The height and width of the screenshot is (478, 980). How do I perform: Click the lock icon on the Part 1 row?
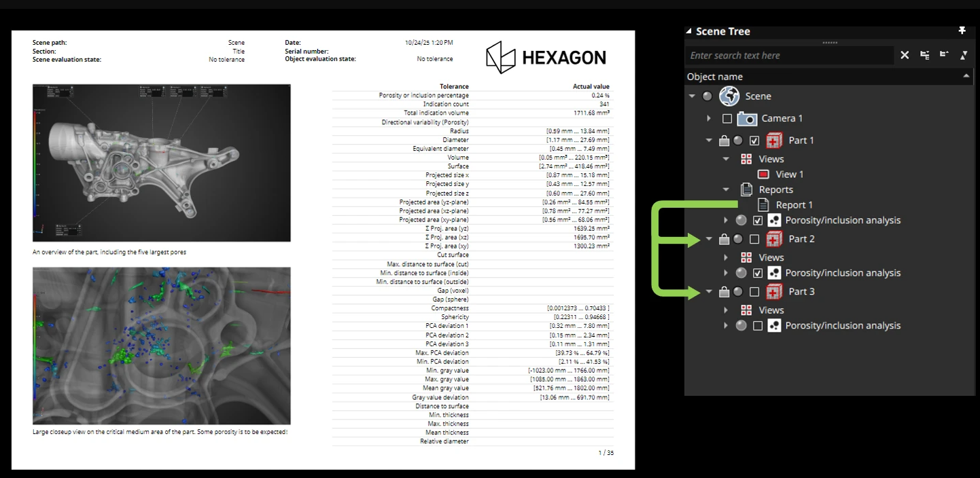[x=724, y=141]
